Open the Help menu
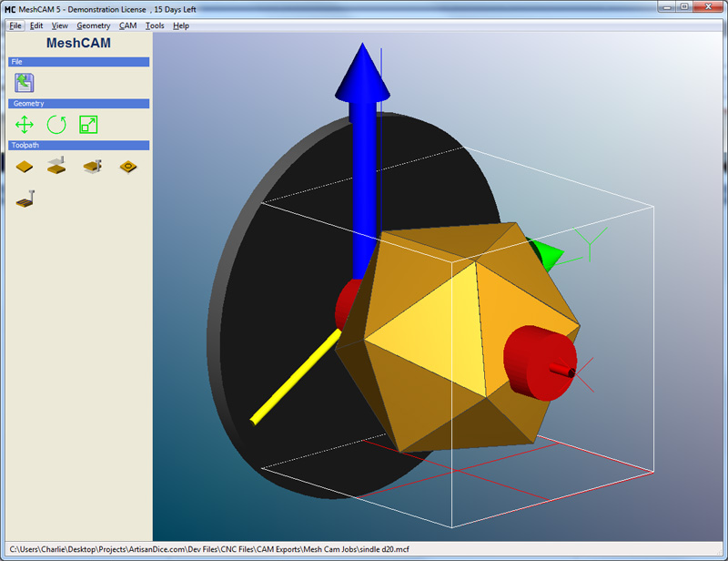The height and width of the screenshot is (561, 728). [x=180, y=25]
